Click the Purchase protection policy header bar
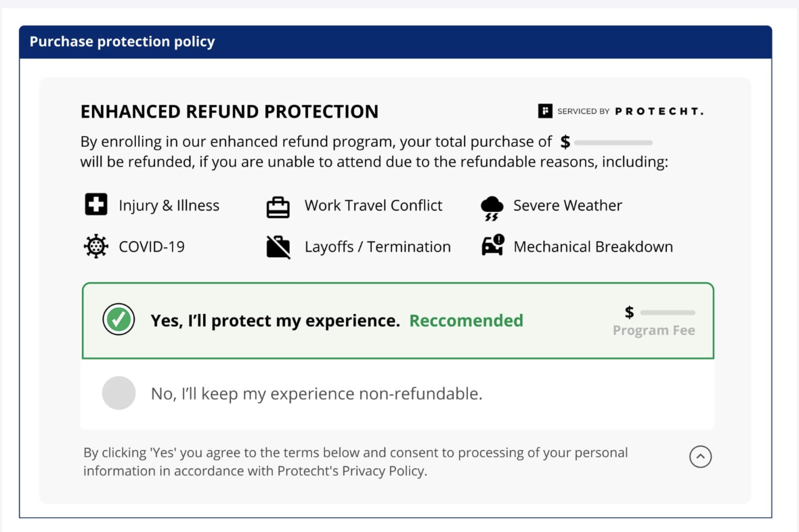Viewport: 799px width, 532px height. click(395, 42)
